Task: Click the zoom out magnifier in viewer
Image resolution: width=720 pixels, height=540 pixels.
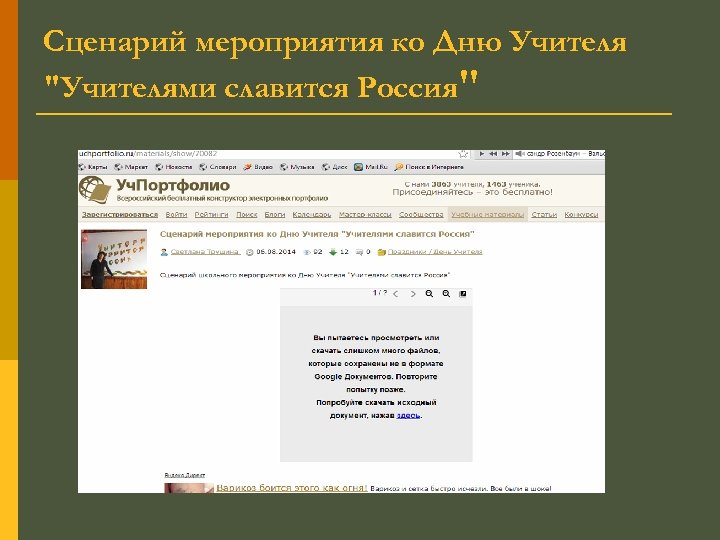Action: [x=429, y=294]
